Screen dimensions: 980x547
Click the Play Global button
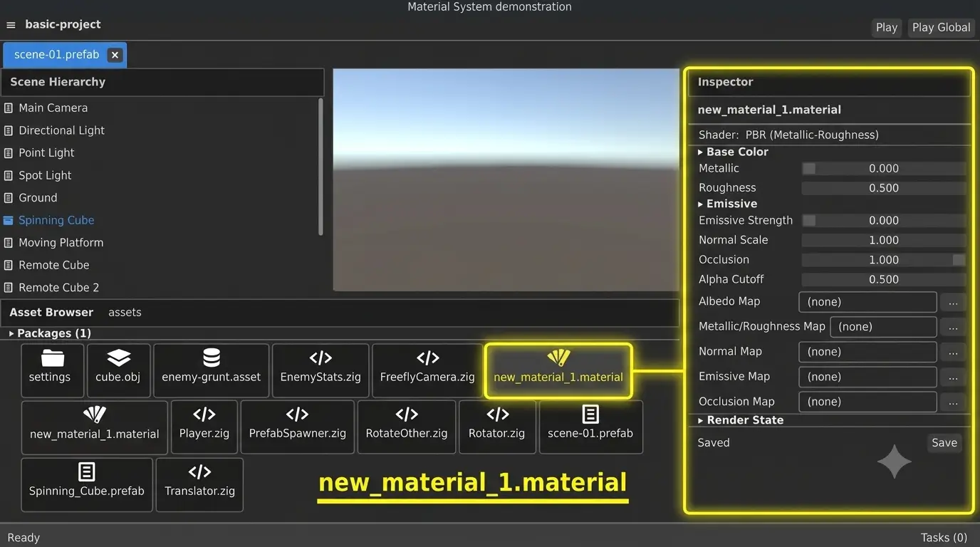click(x=941, y=27)
